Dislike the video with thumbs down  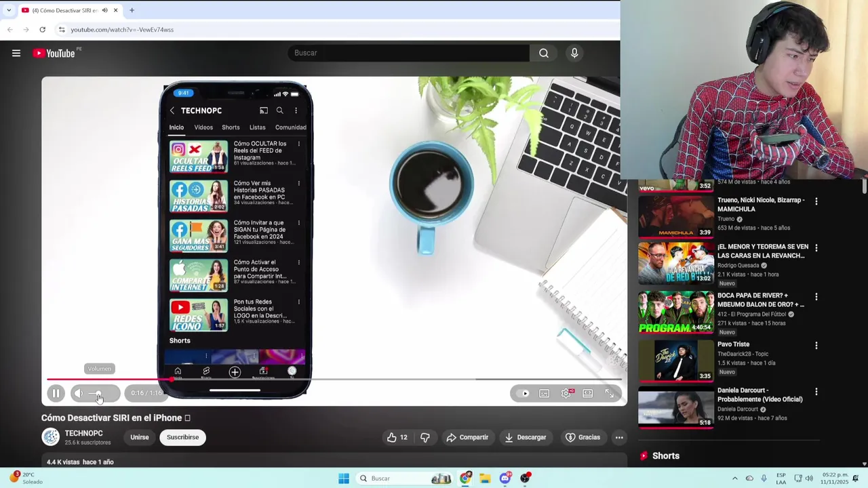pos(425,437)
